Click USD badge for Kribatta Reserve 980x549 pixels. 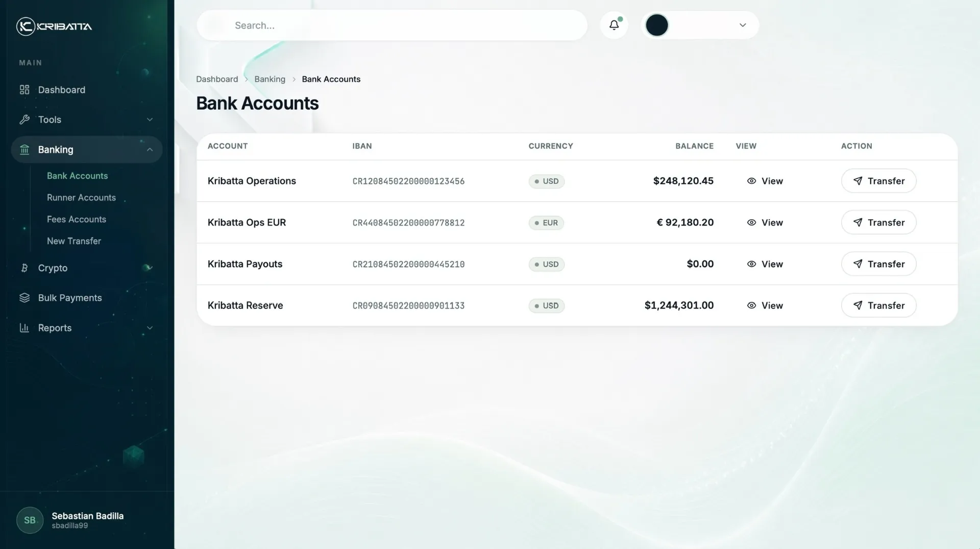pos(547,306)
